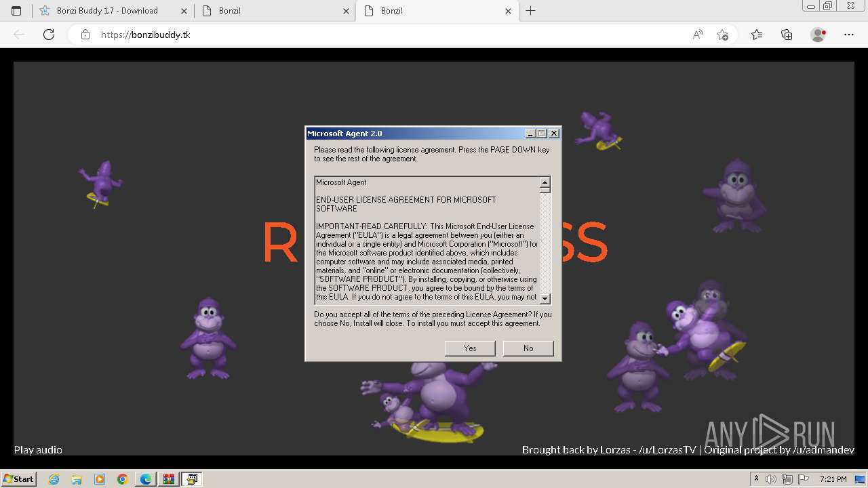Open the Favorites list
This screenshot has width=868, height=488.
point(757,35)
